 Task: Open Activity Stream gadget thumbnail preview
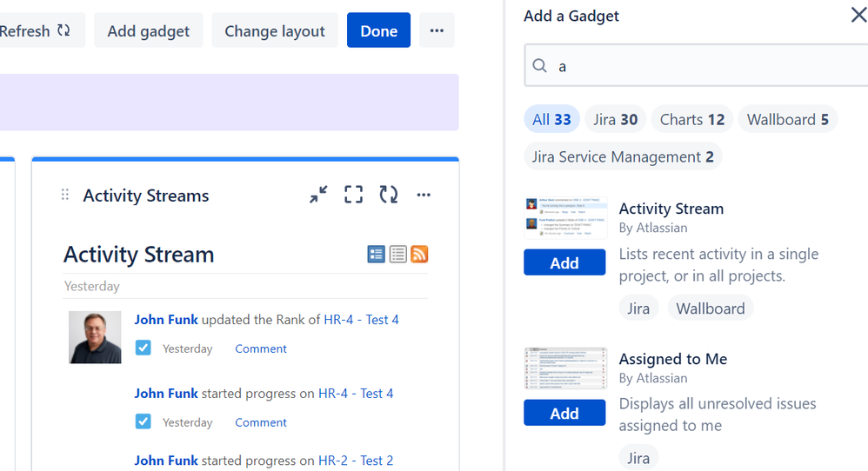pos(565,218)
